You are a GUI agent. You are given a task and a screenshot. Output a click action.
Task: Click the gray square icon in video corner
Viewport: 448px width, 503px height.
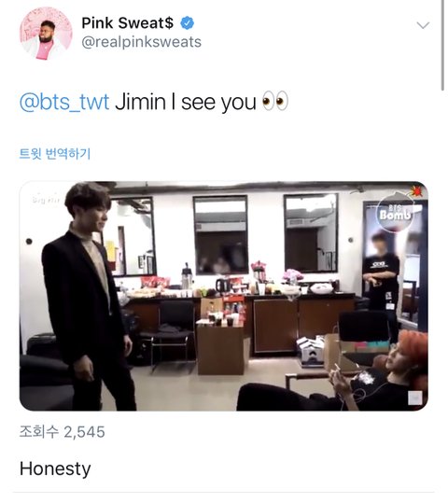(415, 398)
